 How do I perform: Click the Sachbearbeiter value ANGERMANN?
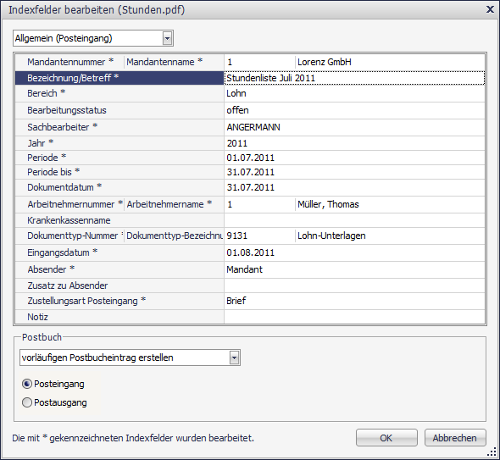355,127
